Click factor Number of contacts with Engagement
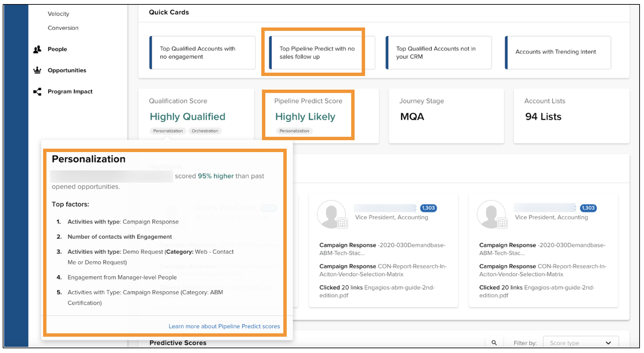 click(x=120, y=237)
